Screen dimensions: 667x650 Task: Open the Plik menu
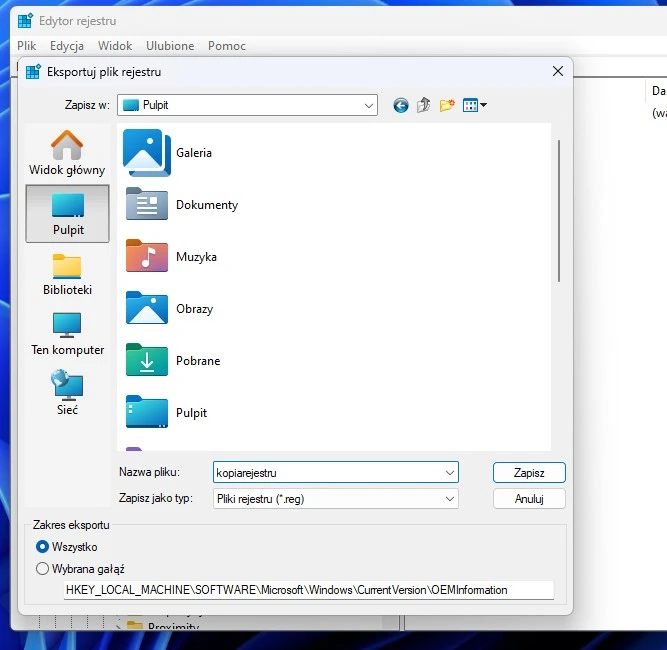pyautogui.click(x=26, y=46)
